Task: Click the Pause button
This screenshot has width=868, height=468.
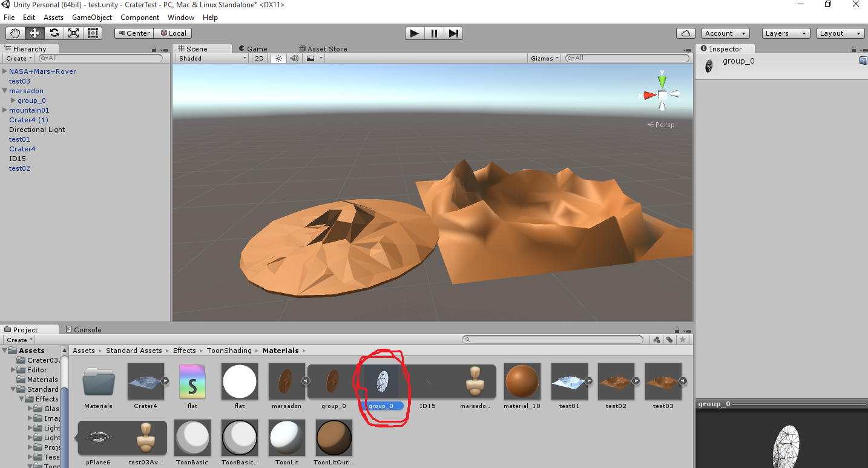Action: [434, 33]
